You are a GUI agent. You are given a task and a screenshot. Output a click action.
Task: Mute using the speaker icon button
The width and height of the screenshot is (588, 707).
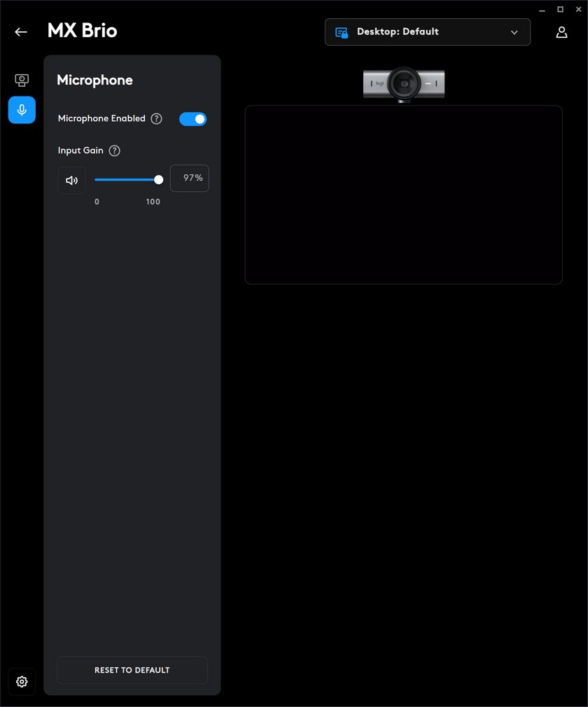[71, 181]
